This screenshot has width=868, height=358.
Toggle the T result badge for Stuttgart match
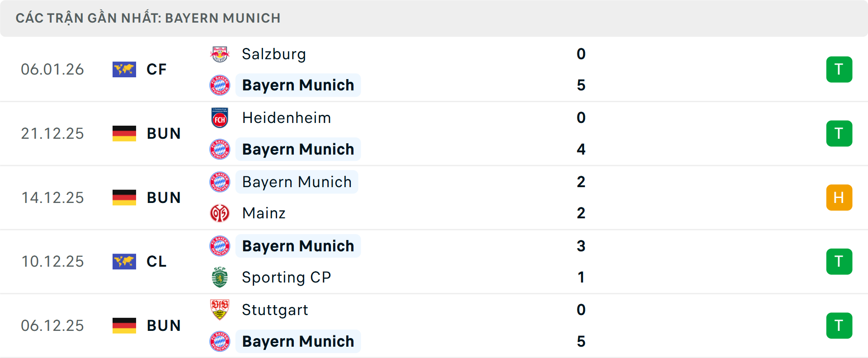point(839,325)
